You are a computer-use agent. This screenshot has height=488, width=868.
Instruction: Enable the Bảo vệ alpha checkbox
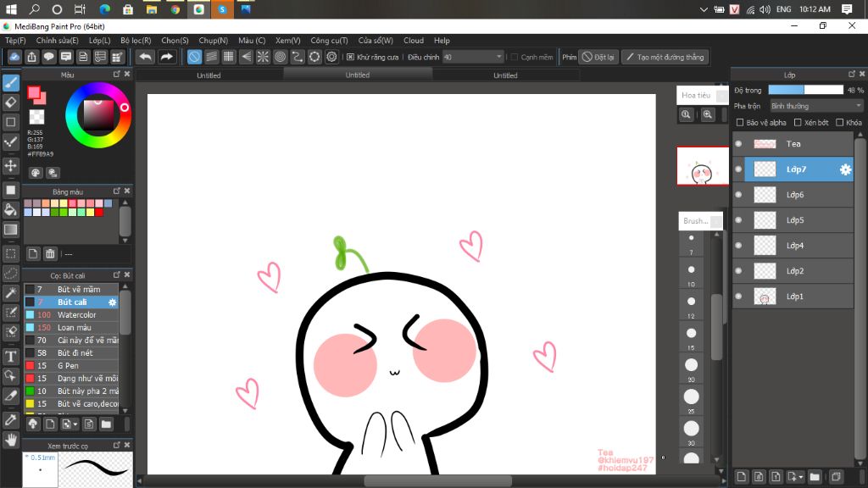pos(740,123)
